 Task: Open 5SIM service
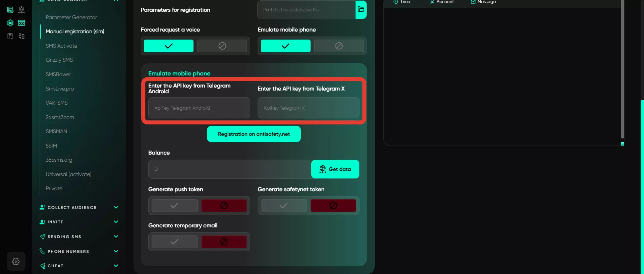[x=51, y=146]
